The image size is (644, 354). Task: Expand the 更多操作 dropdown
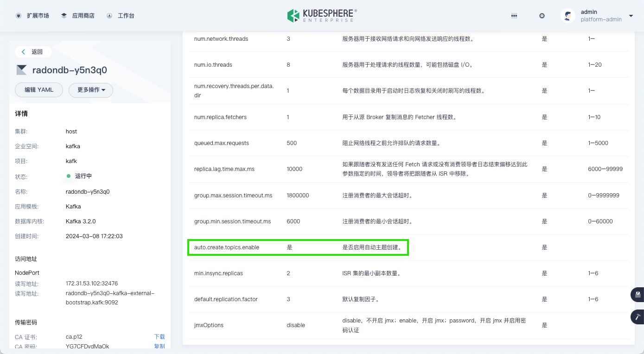91,90
